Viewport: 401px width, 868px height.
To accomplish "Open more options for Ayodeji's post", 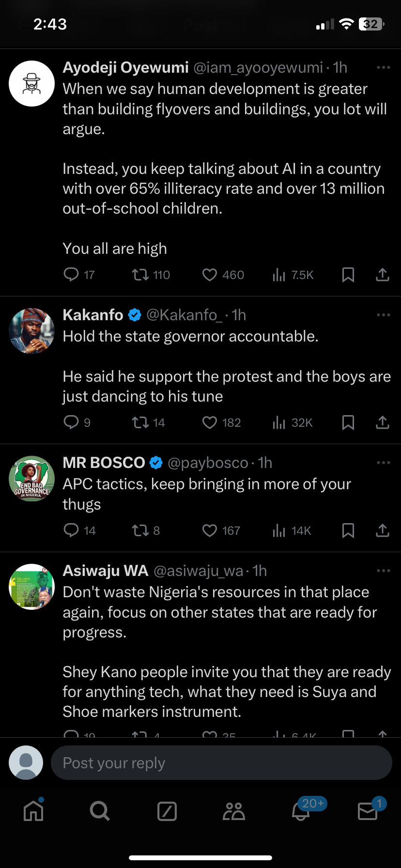I will pos(383,68).
